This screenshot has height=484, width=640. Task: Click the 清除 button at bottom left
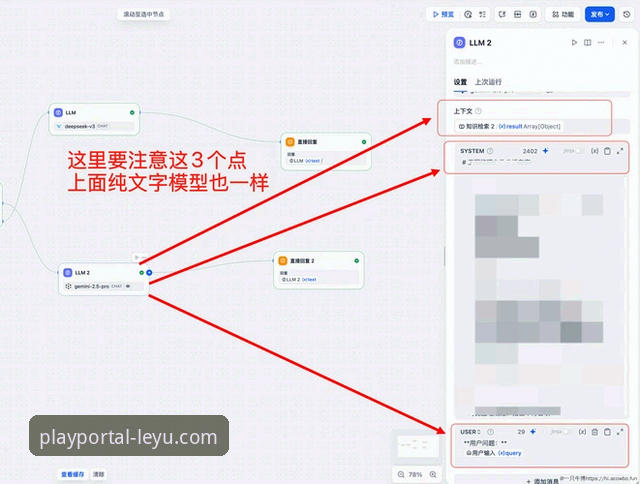(x=98, y=475)
